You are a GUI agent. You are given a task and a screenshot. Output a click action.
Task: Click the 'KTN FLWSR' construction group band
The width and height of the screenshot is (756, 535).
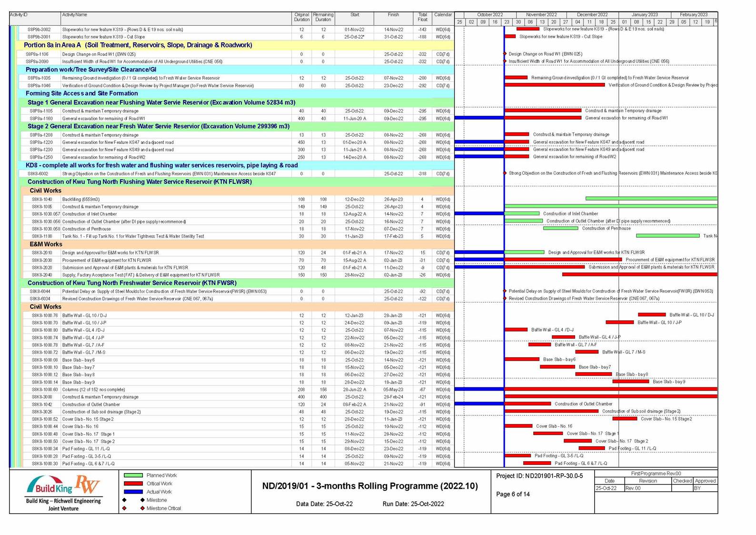point(237,182)
